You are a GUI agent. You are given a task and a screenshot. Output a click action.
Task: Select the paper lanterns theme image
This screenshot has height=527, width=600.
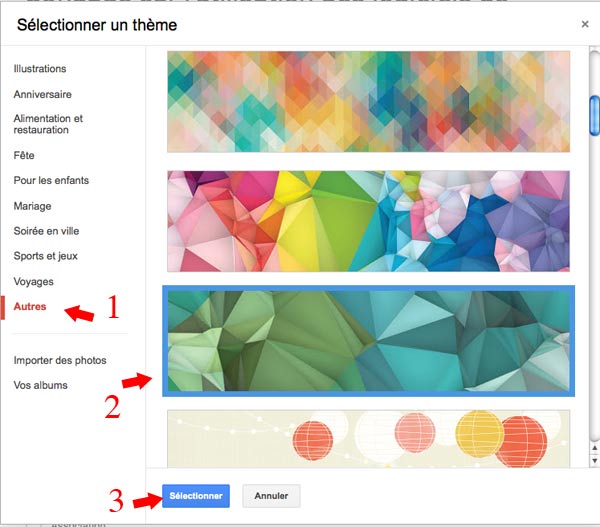[368, 438]
